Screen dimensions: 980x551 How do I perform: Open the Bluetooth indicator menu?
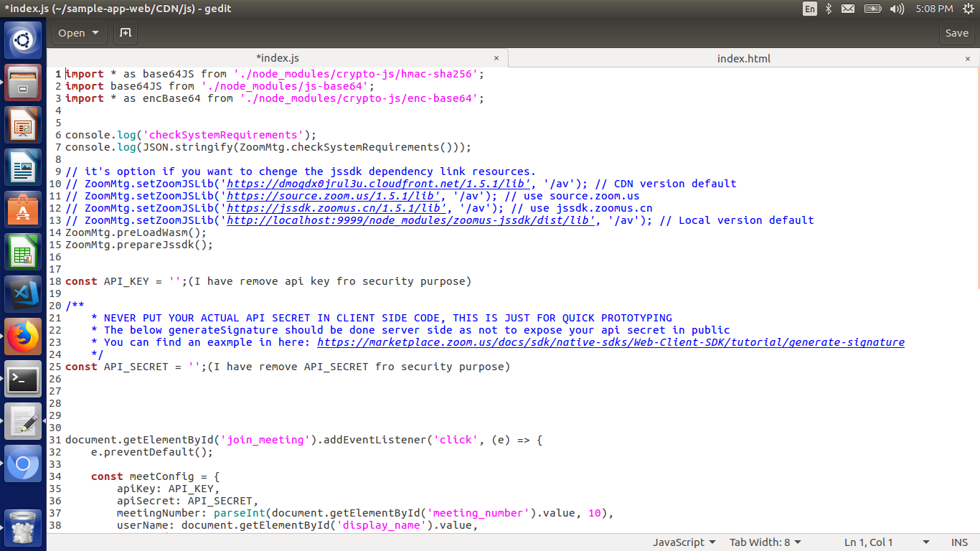[828, 9]
